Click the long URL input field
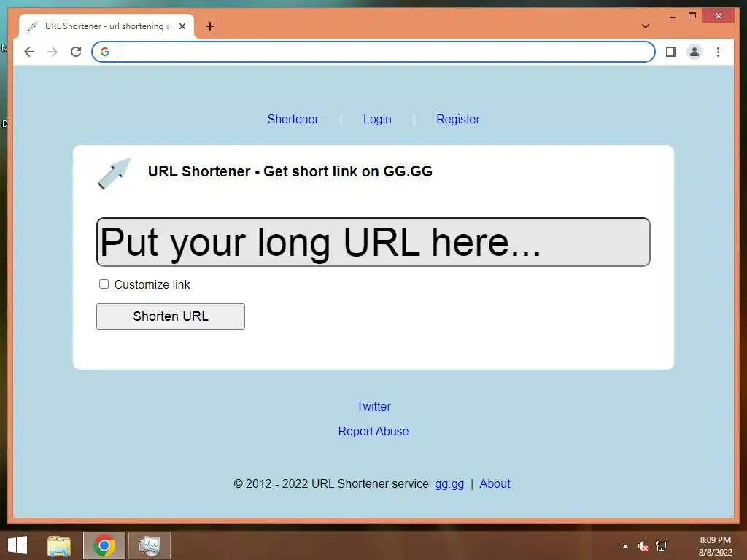The height and width of the screenshot is (560, 747). tap(373, 242)
